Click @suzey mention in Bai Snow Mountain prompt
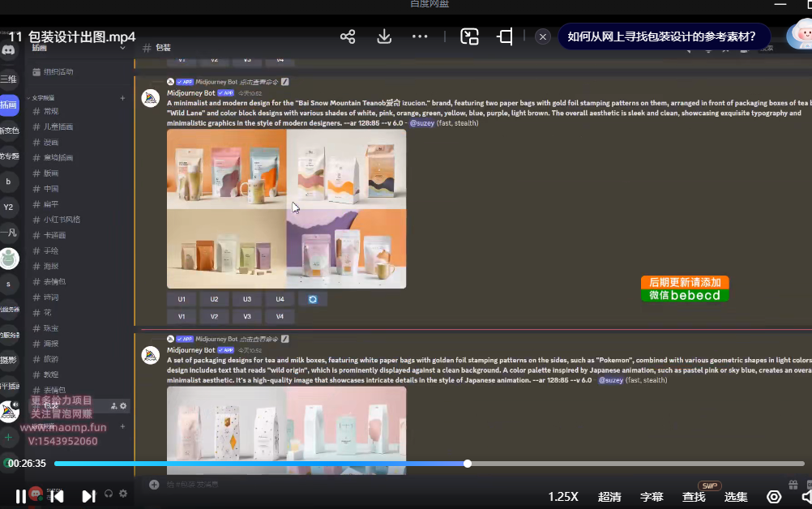Image resolution: width=812 pixels, height=509 pixels. click(x=422, y=123)
